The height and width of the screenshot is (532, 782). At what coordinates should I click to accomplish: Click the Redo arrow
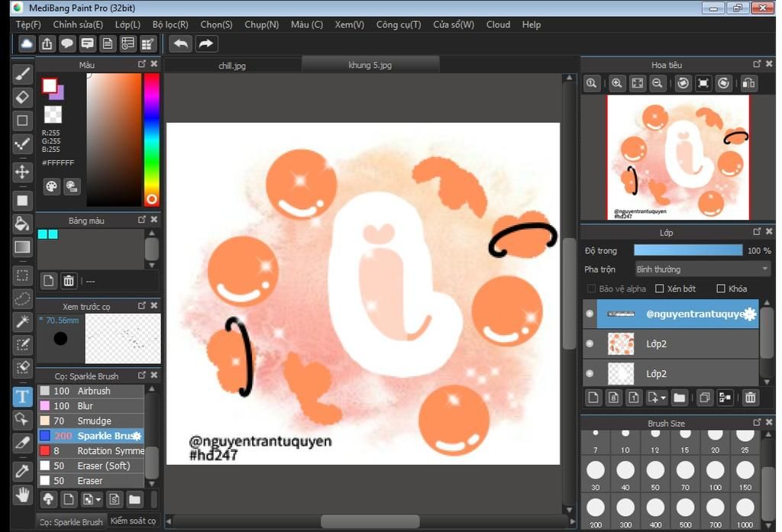coord(205,44)
